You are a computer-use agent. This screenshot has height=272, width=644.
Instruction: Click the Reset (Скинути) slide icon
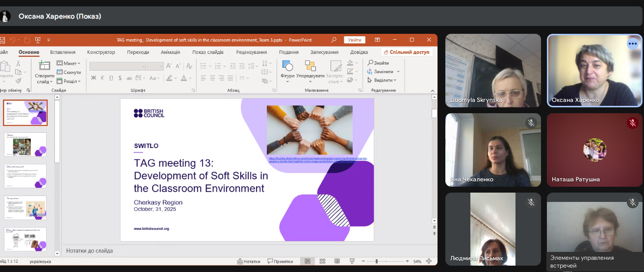click(68, 72)
